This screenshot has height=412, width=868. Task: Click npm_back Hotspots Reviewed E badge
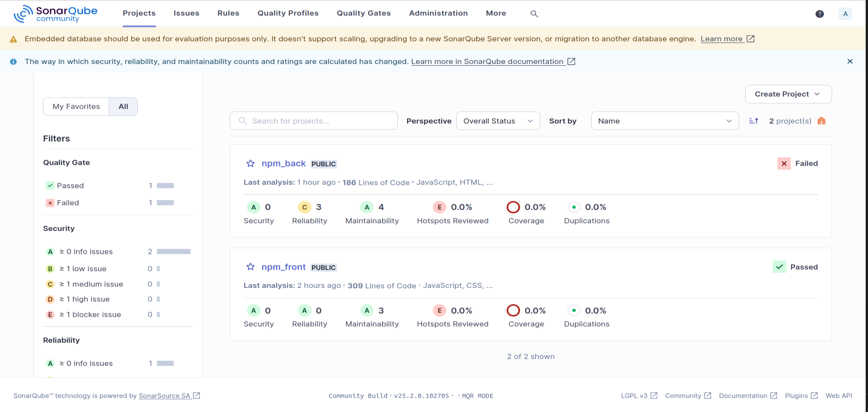(x=439, y=207)
